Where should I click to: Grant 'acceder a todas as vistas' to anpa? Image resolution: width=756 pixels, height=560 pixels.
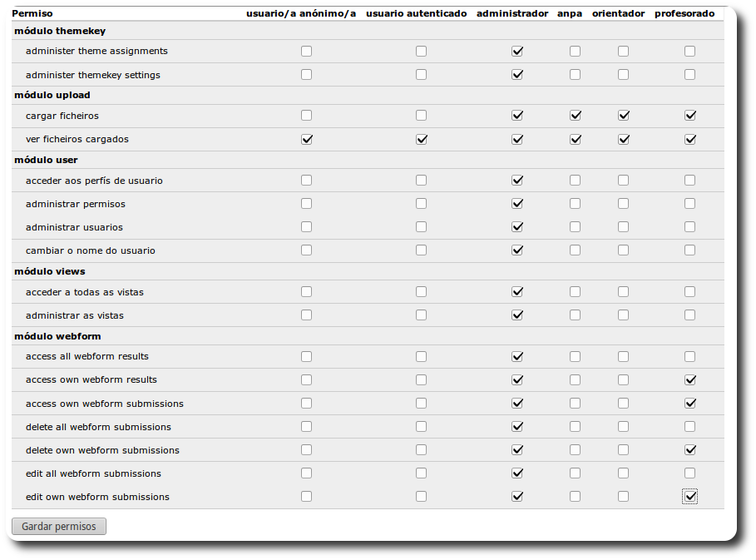(x=575, y=291)
